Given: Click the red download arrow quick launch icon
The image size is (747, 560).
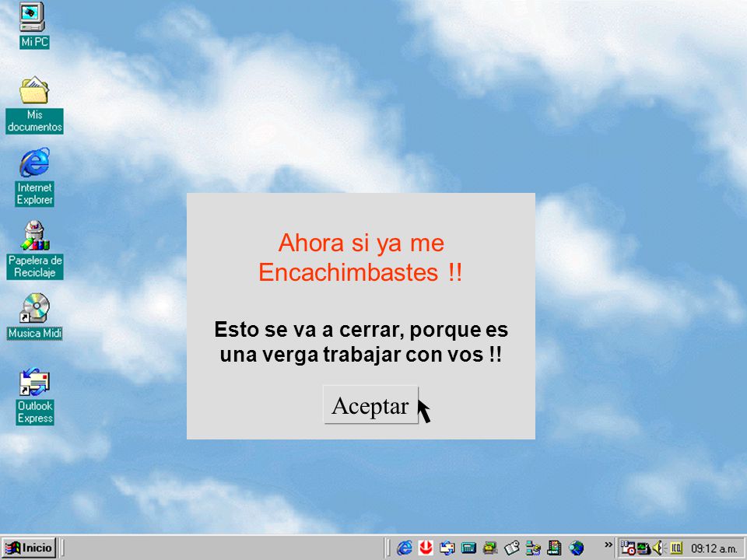Looking at the screenshot, I should (x=426, y=548).
